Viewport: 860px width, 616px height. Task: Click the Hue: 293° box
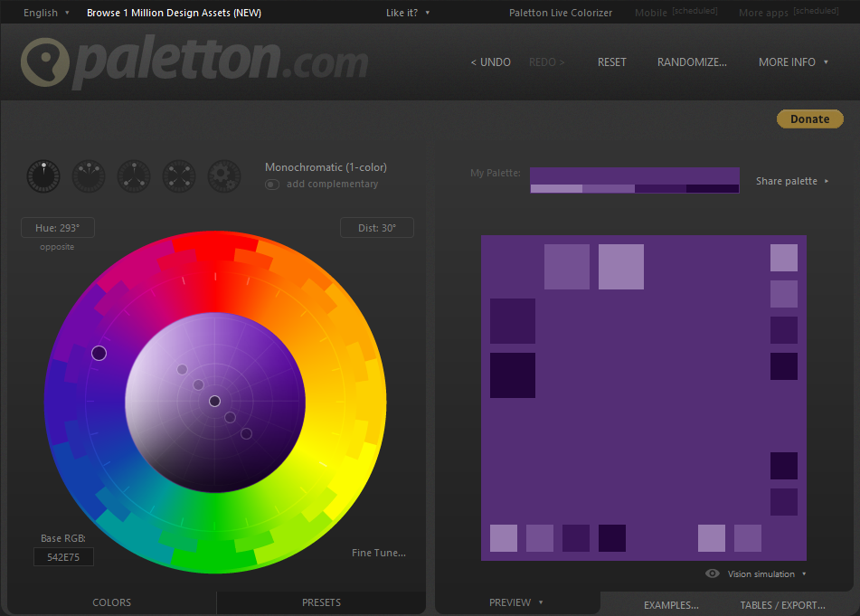(x=58, y=228)
